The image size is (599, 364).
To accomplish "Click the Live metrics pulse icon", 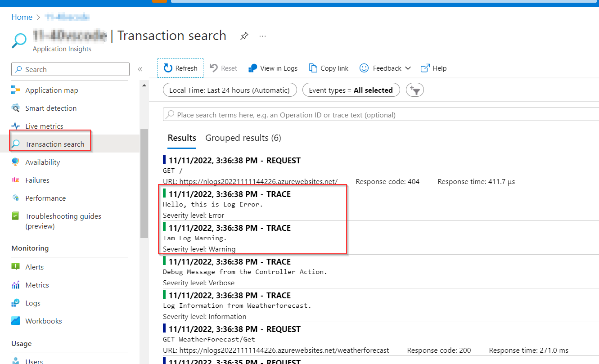I will click(x=16, y=126).
